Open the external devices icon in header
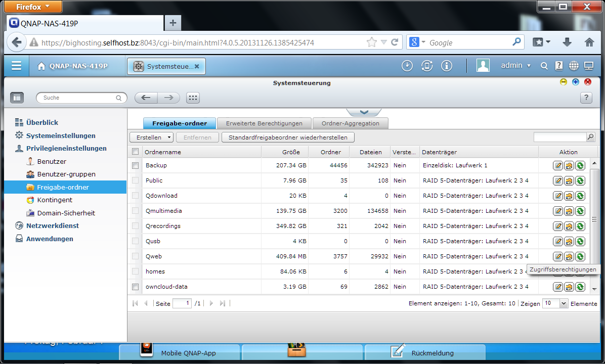The image size is (605, 364). (427, 66)
